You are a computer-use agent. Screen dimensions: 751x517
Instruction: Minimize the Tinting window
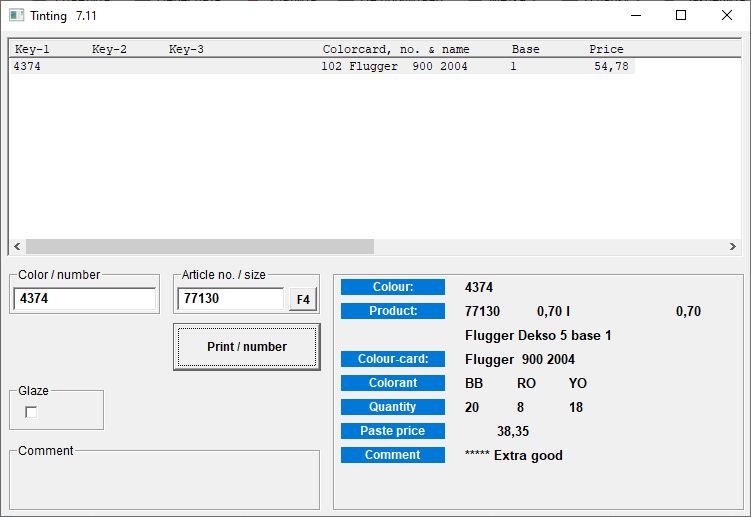(x=636, y=15)
